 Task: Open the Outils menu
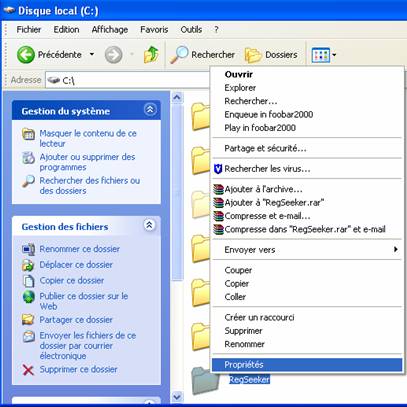point(191,30)
